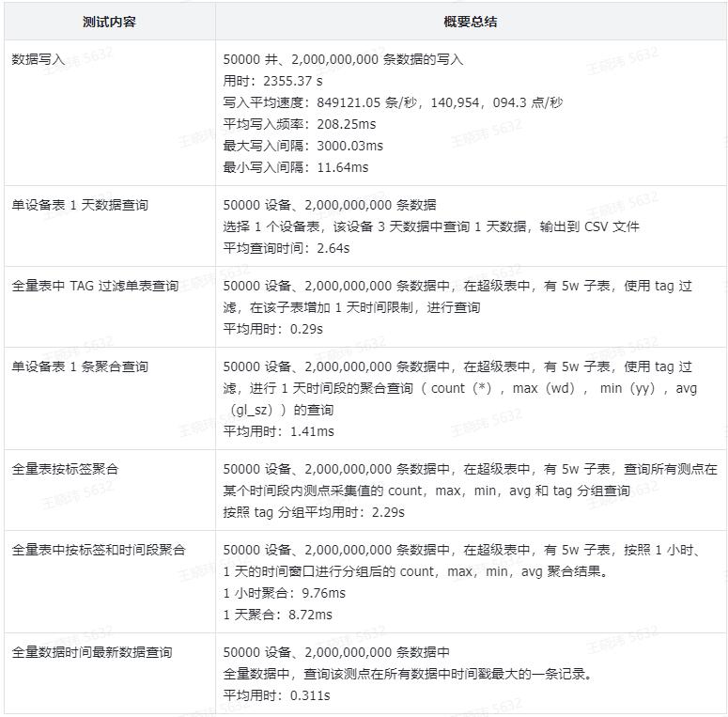Click the line mentioning CSV 文件 output
Image resolution: width=728 pixels, height=717 pixels.
click(431, 226)
